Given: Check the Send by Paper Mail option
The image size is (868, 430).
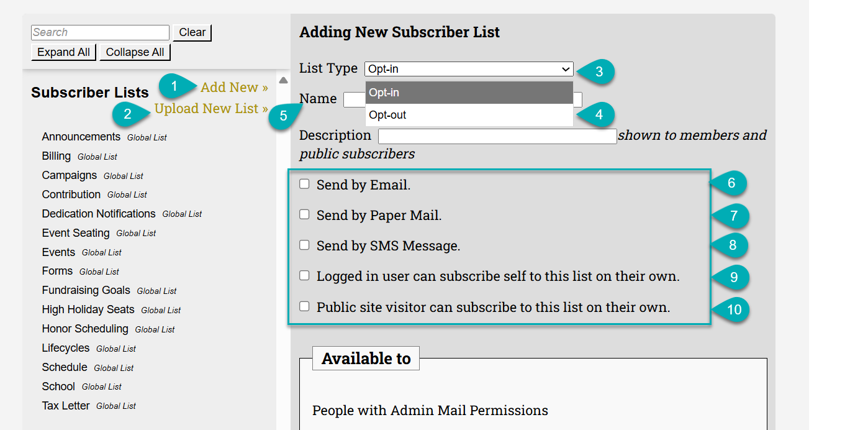Looking at the screenshot, I should point(304,214).
